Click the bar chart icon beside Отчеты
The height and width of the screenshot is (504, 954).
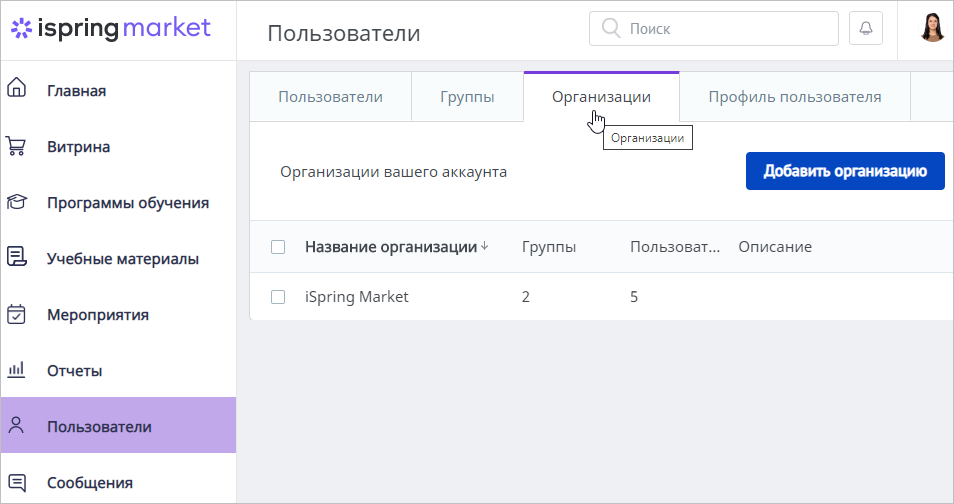[16, 369]
